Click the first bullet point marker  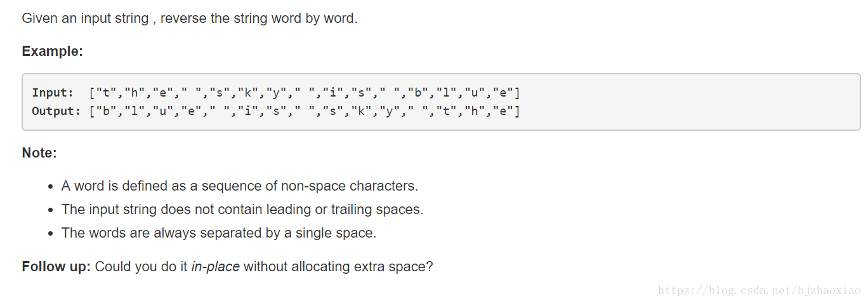point(51,187)
